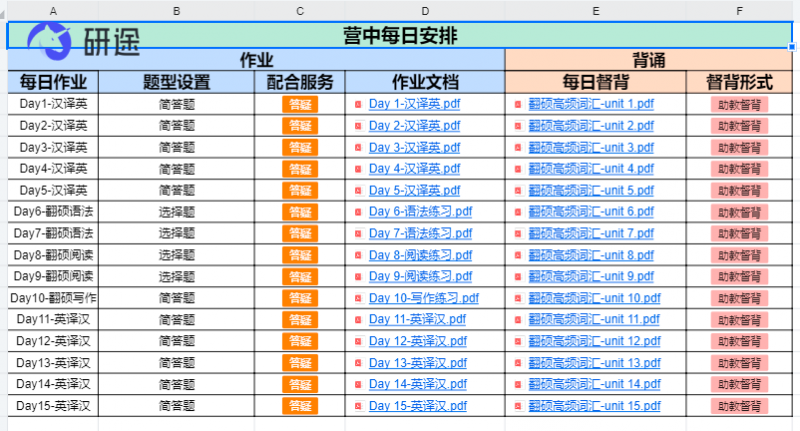The image size is (800, 431).
Task: Click PDF icon beside 翻硕高频词汇-unit 15.pdf
Action: [518, 407]
